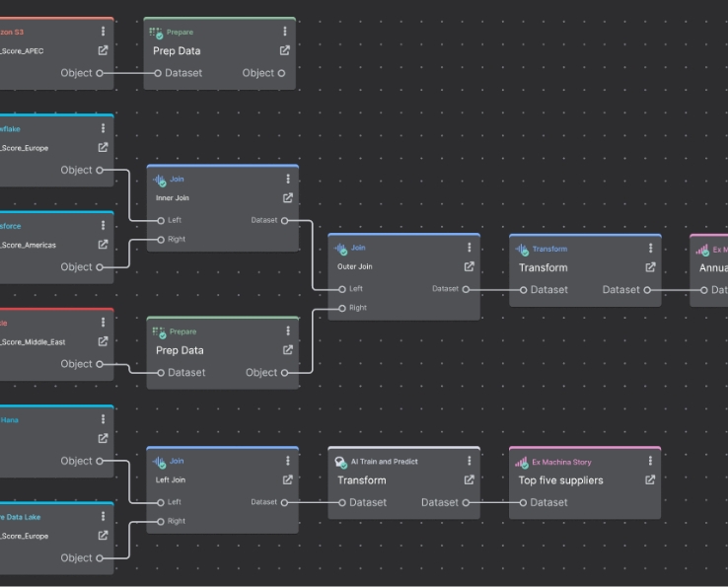The height and width of the screenshot is (587, 728).
Task: Open the Outer Join node's external link icon
Action: (470, 266)
